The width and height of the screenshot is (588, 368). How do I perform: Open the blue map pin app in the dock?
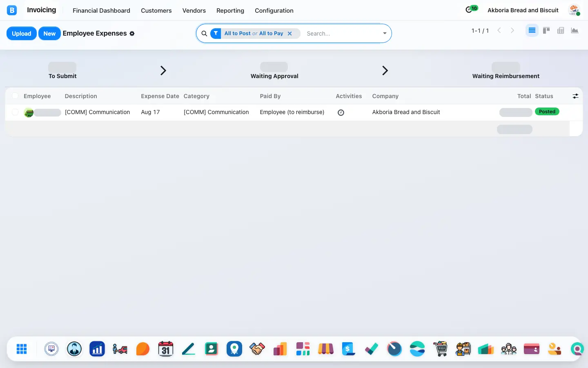click(x=234, y=349)
